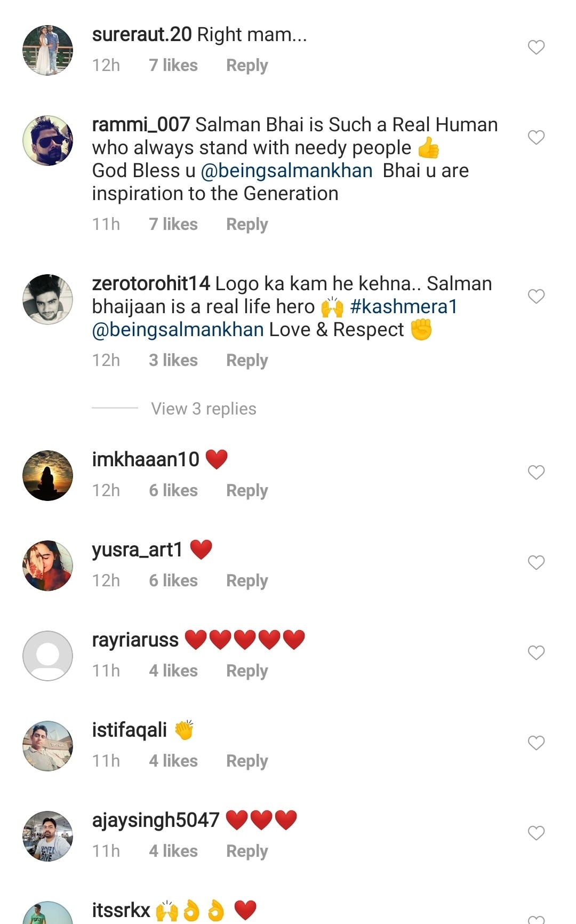Tap the like heart for istifaqali
This screenshot has width=576, height=924.
coord(536,743)
